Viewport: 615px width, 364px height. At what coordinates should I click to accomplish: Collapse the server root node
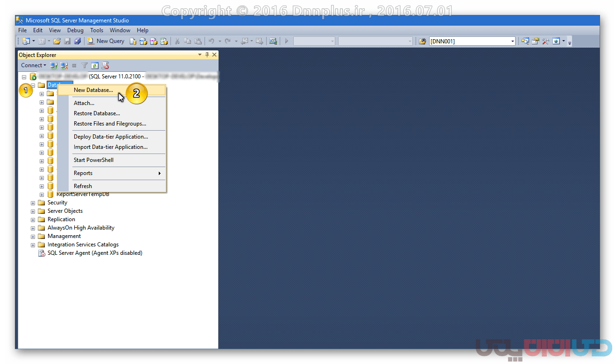click(x=24, y=77)
